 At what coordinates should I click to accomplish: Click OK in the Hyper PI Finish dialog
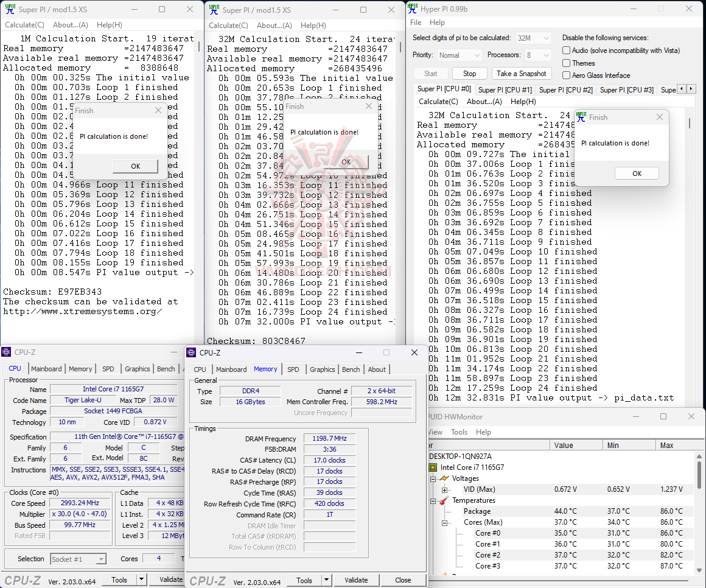[637, 173]
